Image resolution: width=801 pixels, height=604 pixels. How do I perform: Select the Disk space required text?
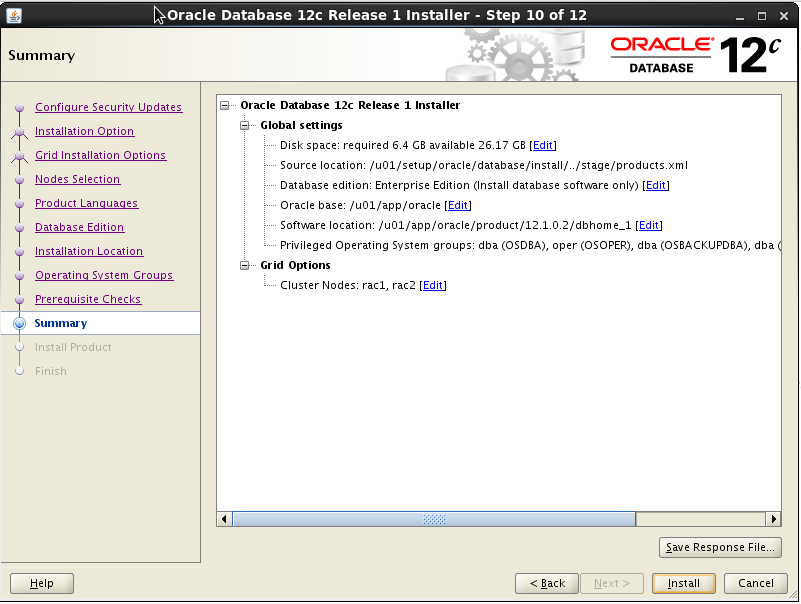(x=403, y=146)
